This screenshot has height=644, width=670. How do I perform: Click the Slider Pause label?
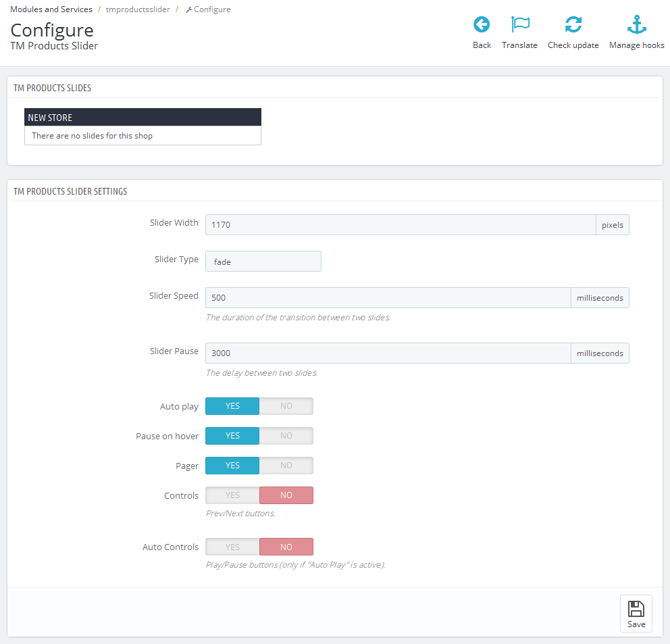(x=174, y=351)
